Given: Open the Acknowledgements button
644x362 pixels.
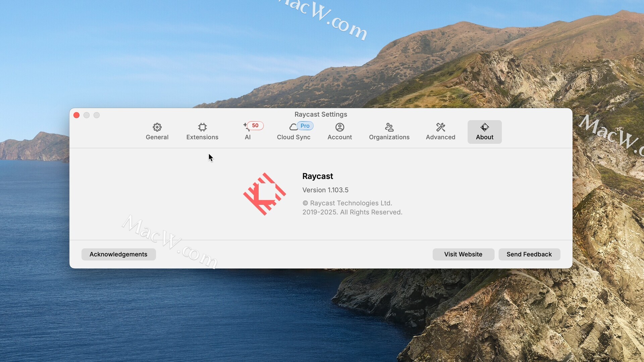Looking at the screenshot, I should (x=118, y=254).
